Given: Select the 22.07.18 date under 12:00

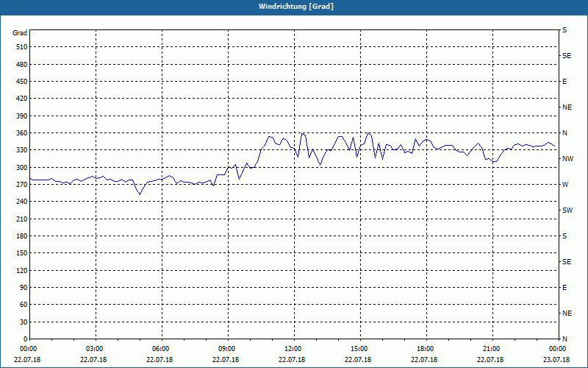Looking at the screenshot, I should click(292, 360).
